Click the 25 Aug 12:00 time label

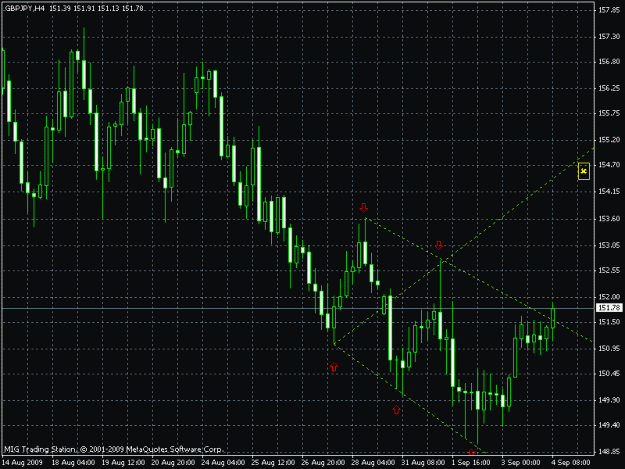pyautogui.click(x=273, y=463)
